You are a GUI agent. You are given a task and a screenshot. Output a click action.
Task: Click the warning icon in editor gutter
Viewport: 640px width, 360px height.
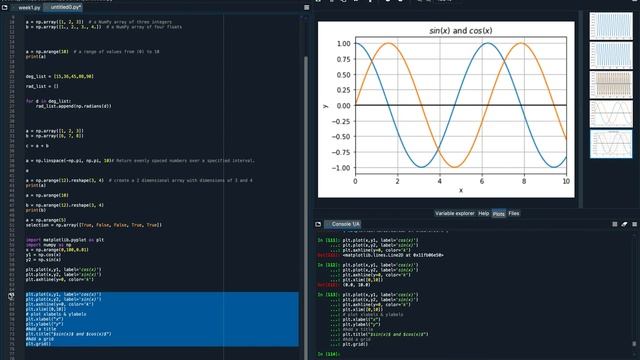pyautogui.click(x=11, y=296)
